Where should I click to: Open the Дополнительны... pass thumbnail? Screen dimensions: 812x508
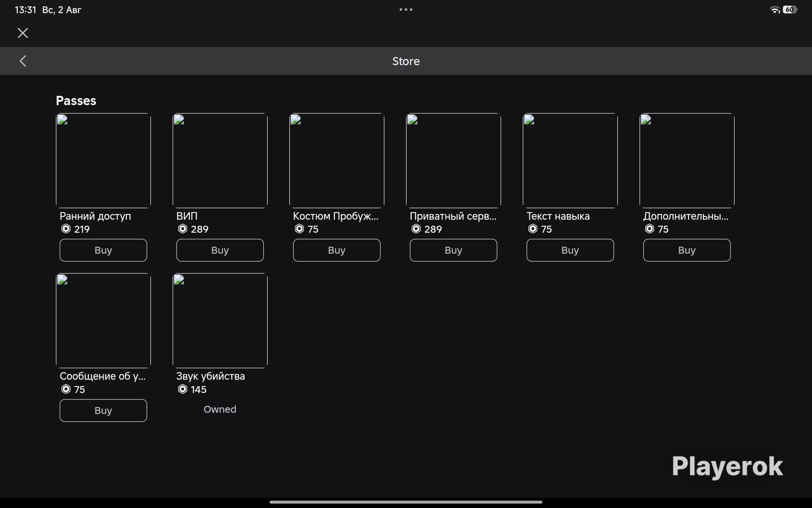click(x=687, y=161)
